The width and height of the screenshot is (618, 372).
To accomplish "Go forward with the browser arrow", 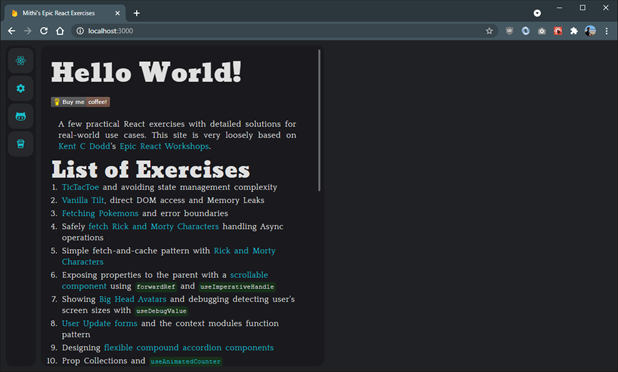I will click(28, 31).
